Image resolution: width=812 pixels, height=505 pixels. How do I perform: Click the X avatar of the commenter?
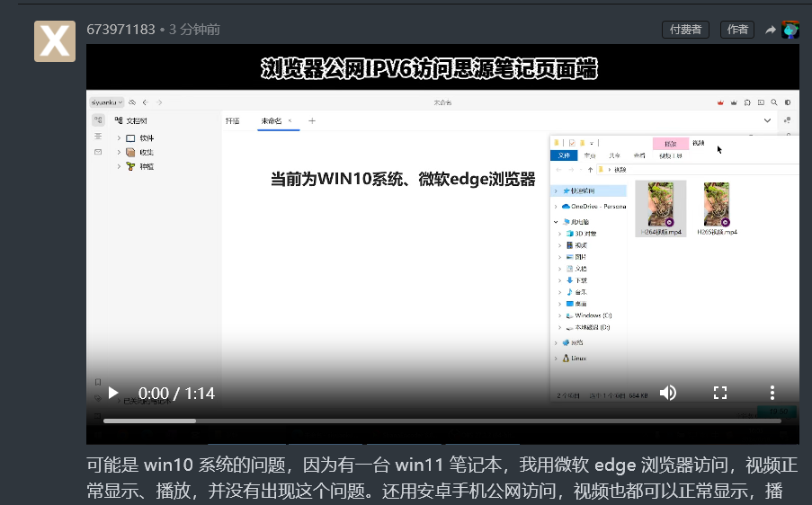[x=55, y=41]
